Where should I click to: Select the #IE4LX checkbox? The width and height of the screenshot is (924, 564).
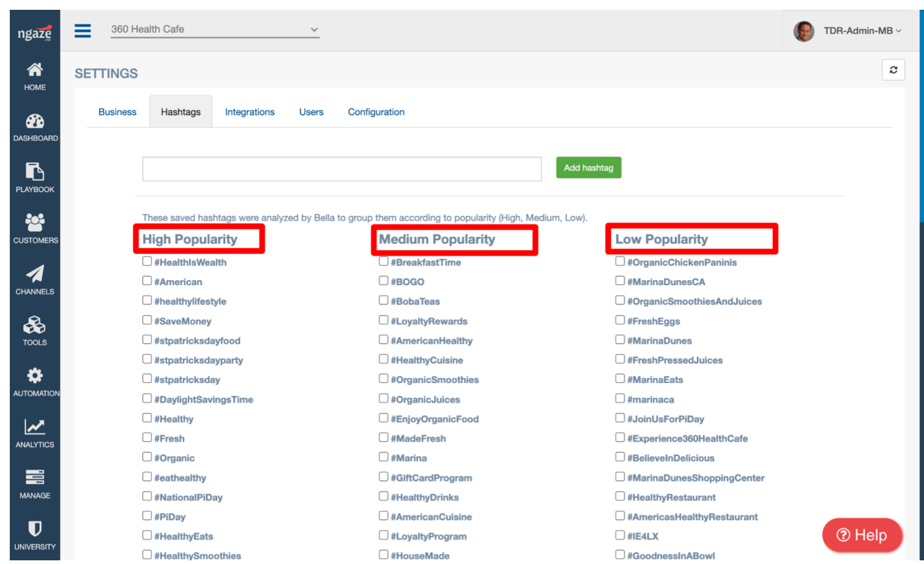tap(620, 535)
